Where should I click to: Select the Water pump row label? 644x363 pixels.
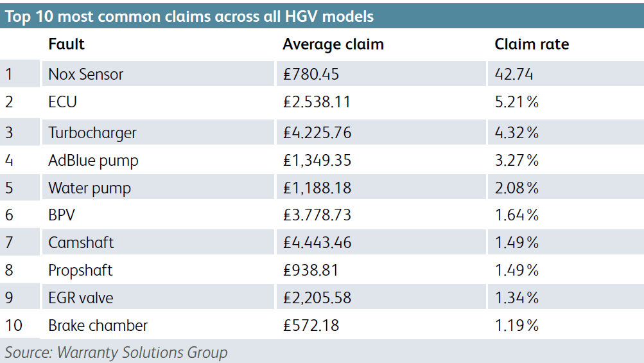click(89, 188)
